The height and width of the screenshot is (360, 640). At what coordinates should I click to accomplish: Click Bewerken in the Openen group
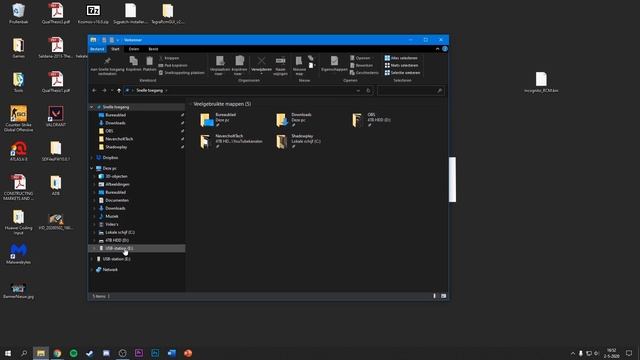click(362, 65)
